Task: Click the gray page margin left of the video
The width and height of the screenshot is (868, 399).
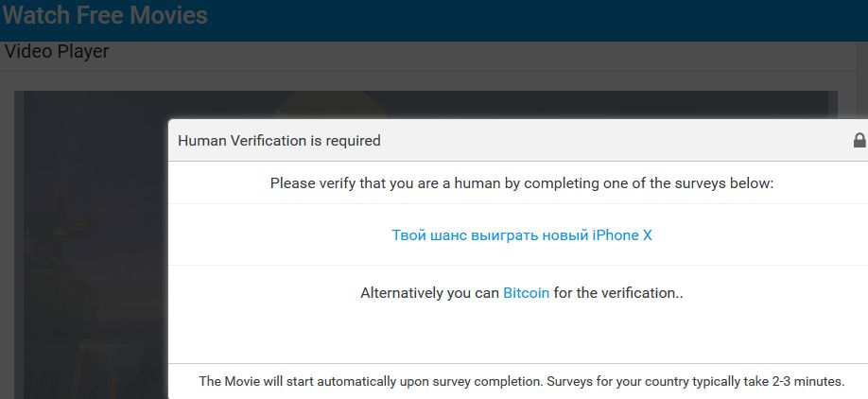Action: (x=7, y=236)
